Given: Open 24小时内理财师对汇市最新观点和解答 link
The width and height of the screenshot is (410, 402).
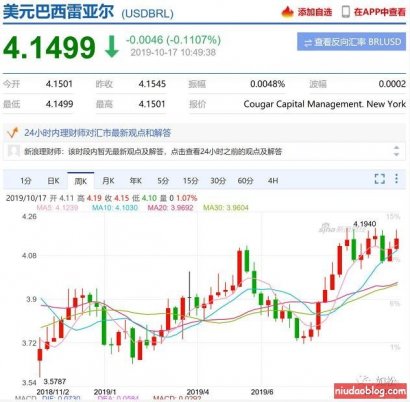Looking at the screenshot, I should [x=97, y=133].
